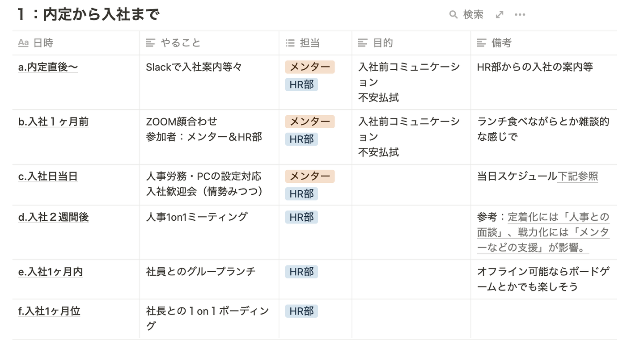Click the 担当 multi-select property icon
Image resolution: width=644 pixels, height=349 pixels.
(290, 43)
